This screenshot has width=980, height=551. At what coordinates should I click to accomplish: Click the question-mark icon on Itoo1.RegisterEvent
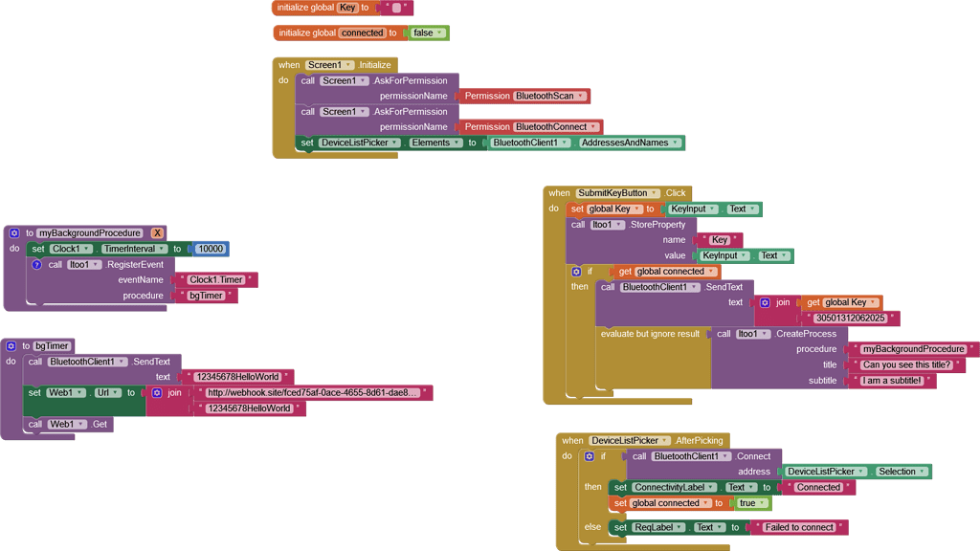click(35, 264)
